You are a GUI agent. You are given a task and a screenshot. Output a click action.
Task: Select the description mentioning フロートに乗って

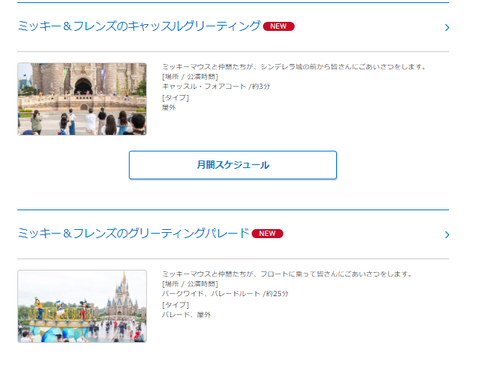[287, 274]
